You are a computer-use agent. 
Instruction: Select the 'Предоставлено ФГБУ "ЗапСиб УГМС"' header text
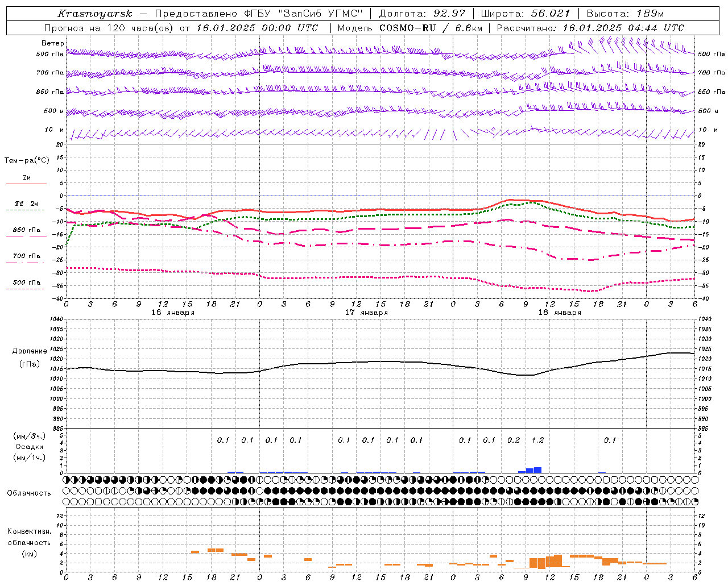(x=259, y=14)
